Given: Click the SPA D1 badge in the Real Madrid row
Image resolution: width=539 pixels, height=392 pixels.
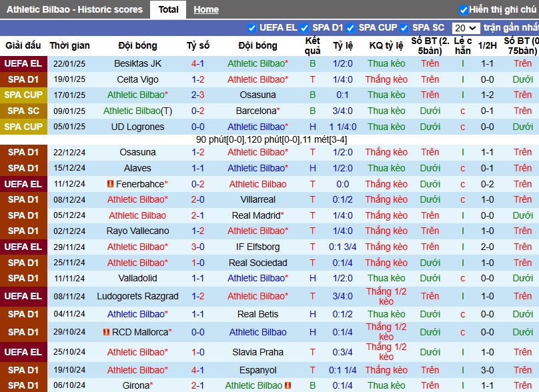Looking at the screenshot, I should tap(23, 215).
